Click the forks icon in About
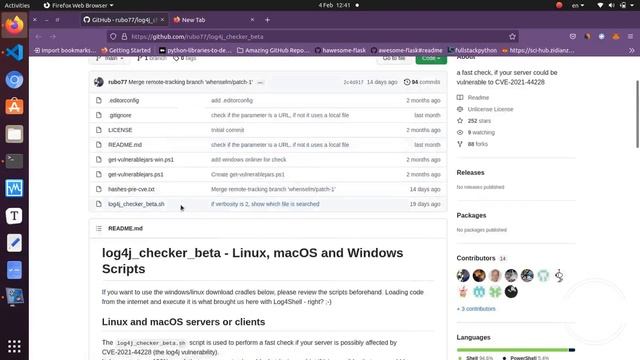The width and height of the screenshot is (640, 360). click(x=460, y=144)
